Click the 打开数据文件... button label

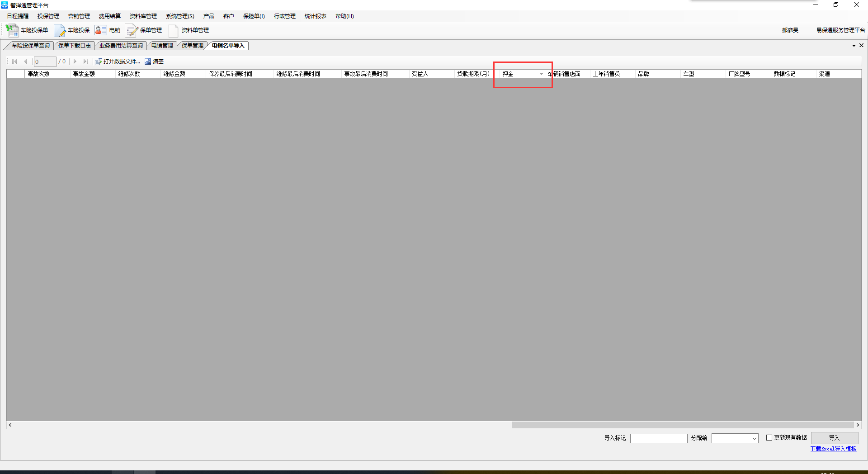point(122,62)
